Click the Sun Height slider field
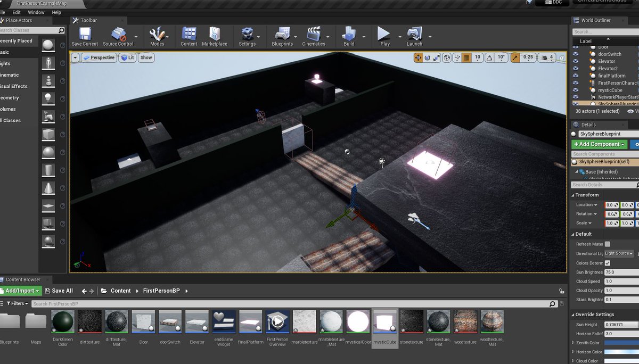The width and height of the screenshot is (639, 364). (x=621, y=324)
